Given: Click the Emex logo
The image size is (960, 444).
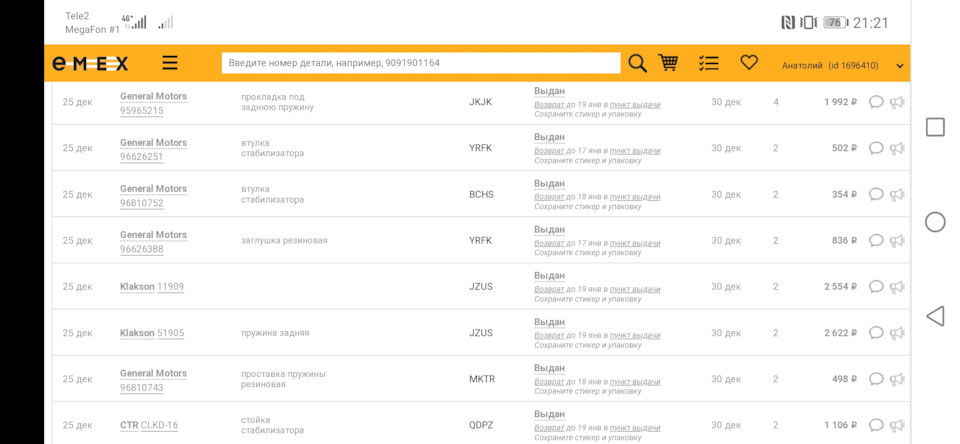Looking at the screenshot, I should tap(90, 64).
